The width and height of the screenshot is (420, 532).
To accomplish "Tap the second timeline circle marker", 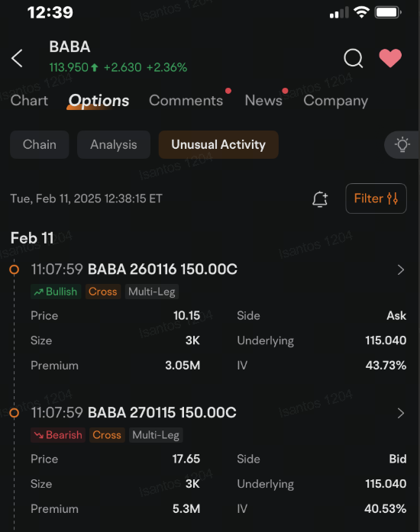I will (14, 413).
